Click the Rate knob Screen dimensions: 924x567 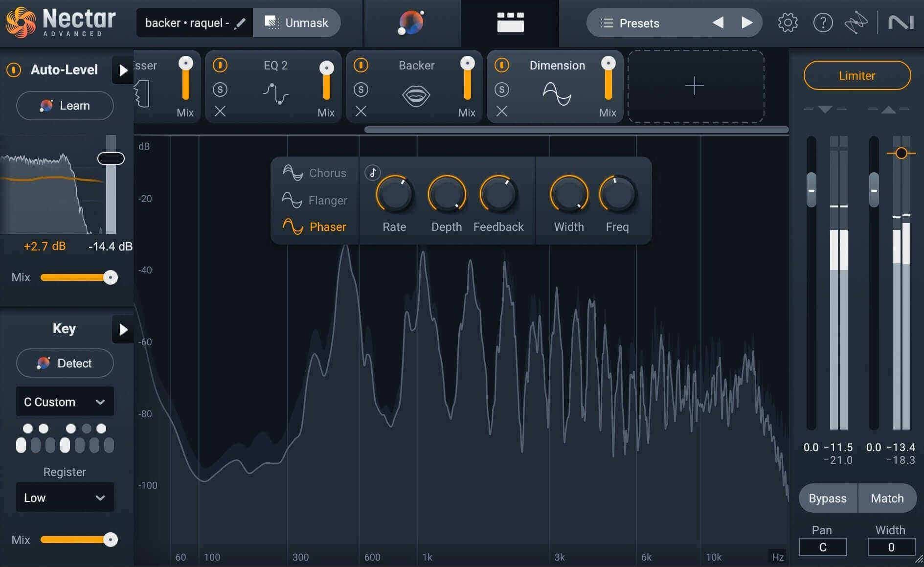394,194
